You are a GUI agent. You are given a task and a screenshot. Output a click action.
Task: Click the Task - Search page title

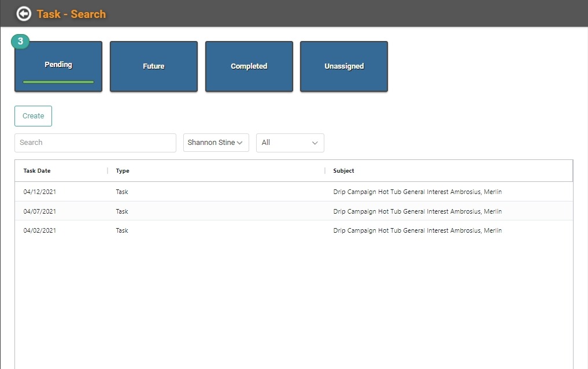click(x=71, y=14)
